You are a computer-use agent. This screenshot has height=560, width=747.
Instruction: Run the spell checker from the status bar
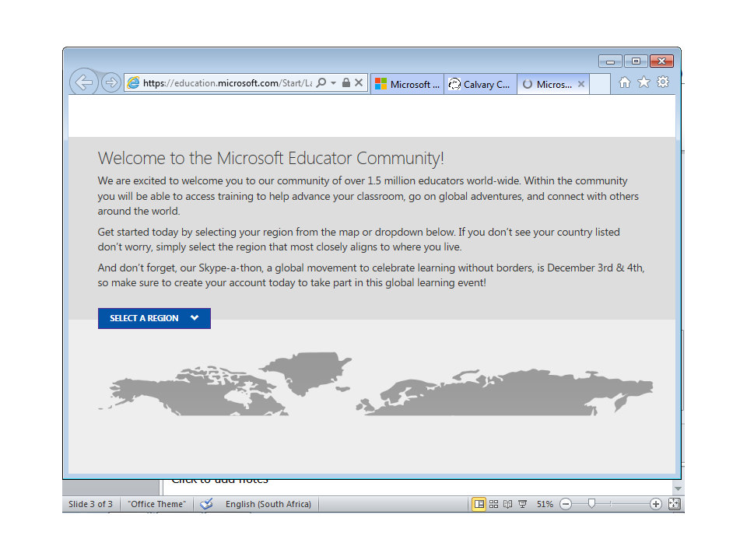[207, 504]
